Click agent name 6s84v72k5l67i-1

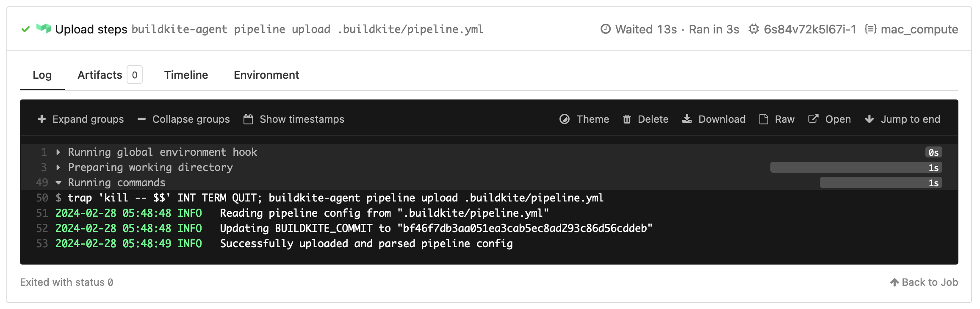pos(809,29)
